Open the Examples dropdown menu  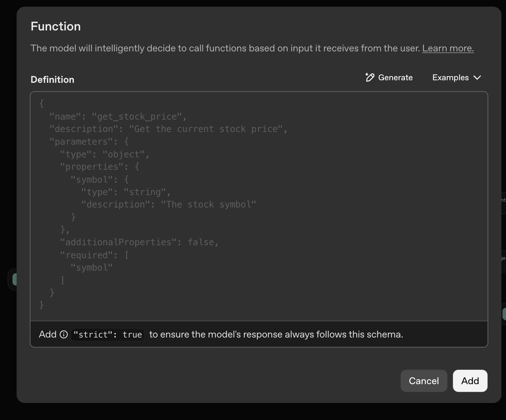(456, 78)
